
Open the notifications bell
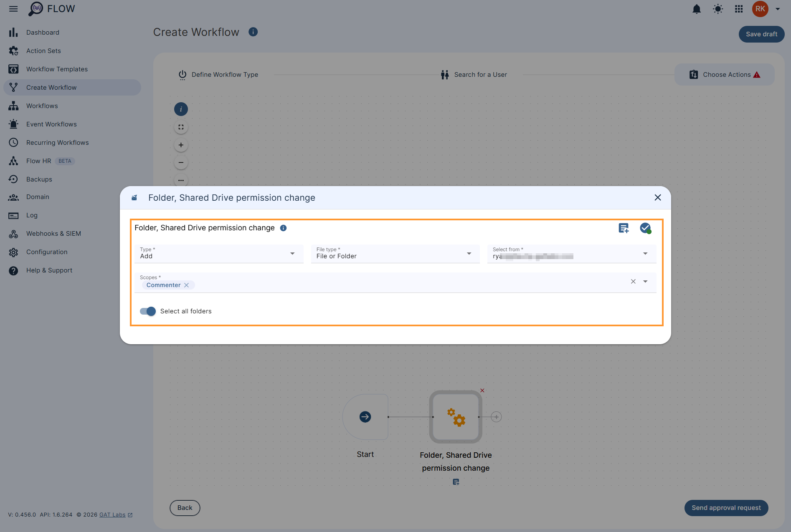pos(696,9)
